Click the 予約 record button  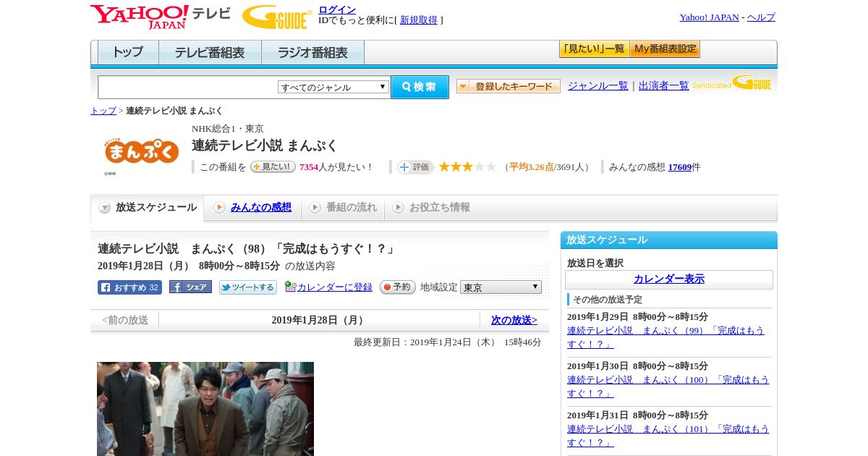pyautogui.click(x=398, y=287)
